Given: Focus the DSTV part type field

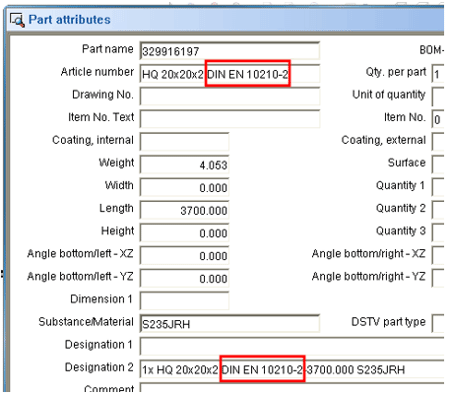Looking at the screenshot, I should pyautogui.click(x=438, y=323).
